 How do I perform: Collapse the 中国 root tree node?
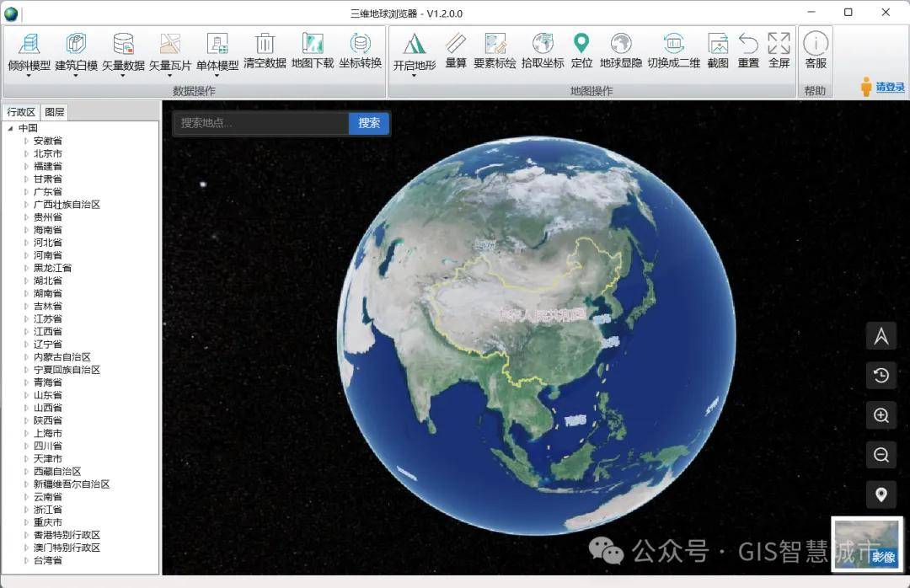click(10, 129)
